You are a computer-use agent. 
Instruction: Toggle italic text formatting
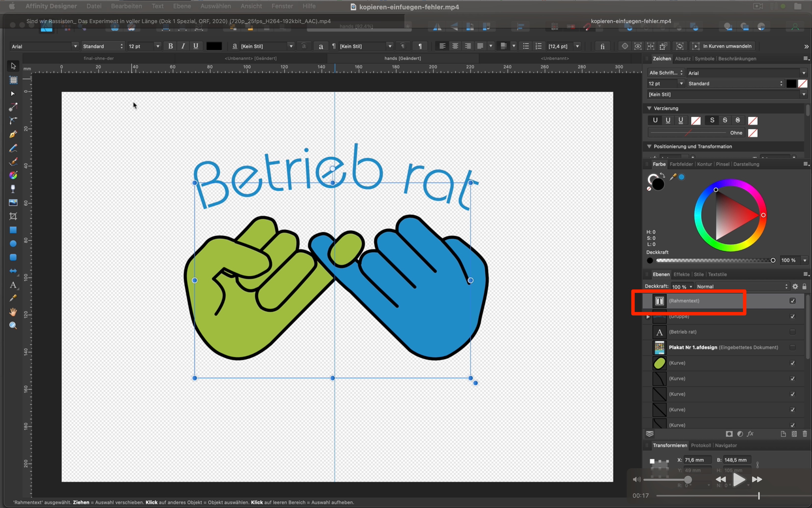click(x=183, y=46)
